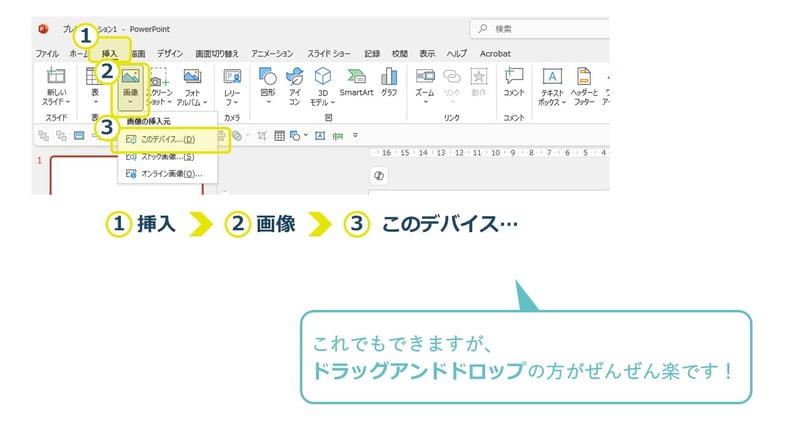Choose このデバイス...(D) from the menu
This screenshot has height=441, width=785.
[x=168, y=140]
